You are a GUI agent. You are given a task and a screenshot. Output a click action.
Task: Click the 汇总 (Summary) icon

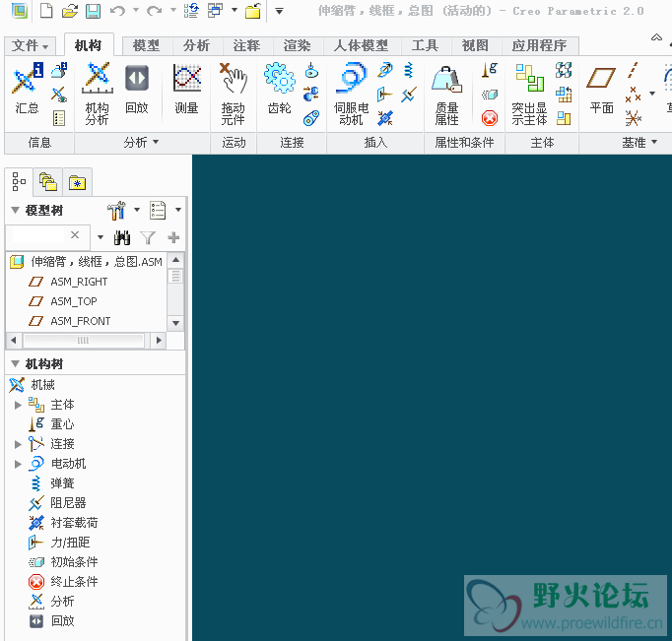(x=27, y=95)
